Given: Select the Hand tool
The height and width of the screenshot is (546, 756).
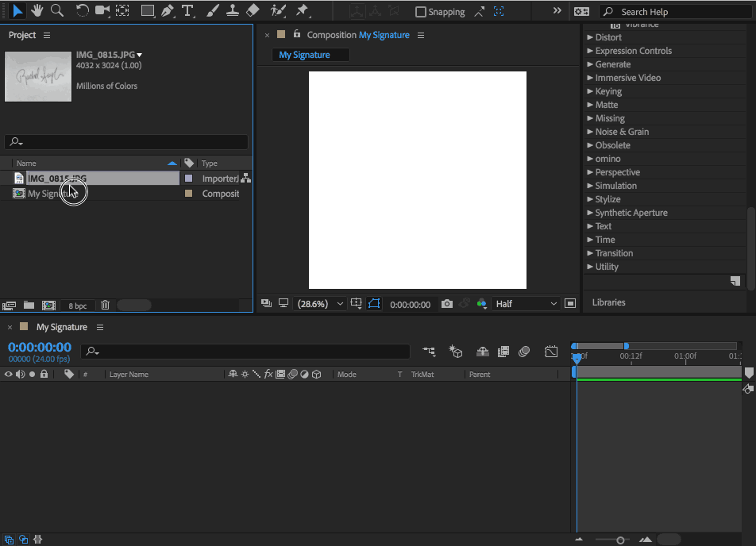Looking at the screenshot, I should pos(37,10).
